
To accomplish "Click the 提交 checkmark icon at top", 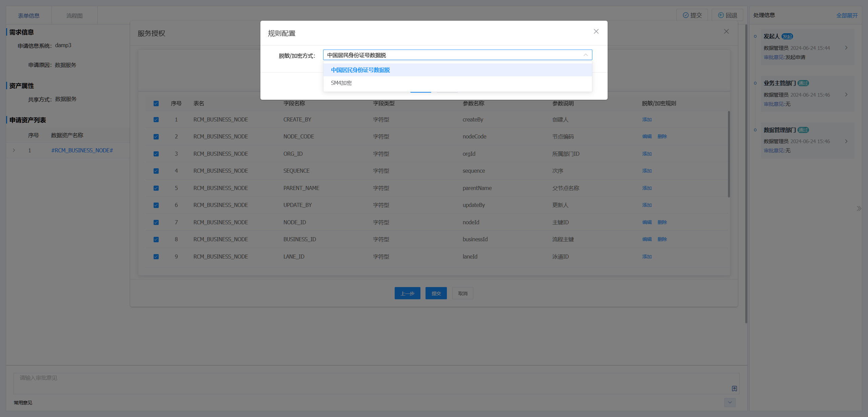I will [x=686, y=15].
